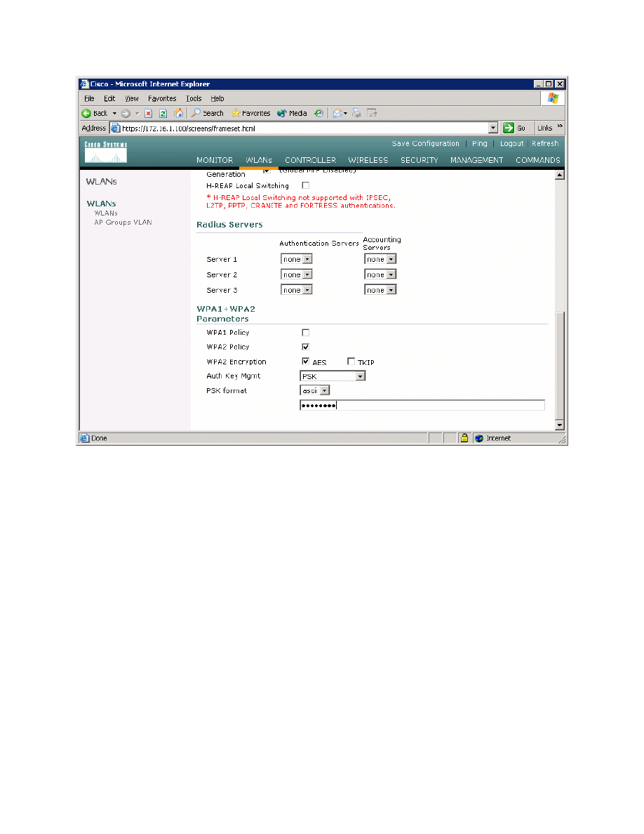Open Server 1 Authentication Servers dropdown

(x=307, y=259)
